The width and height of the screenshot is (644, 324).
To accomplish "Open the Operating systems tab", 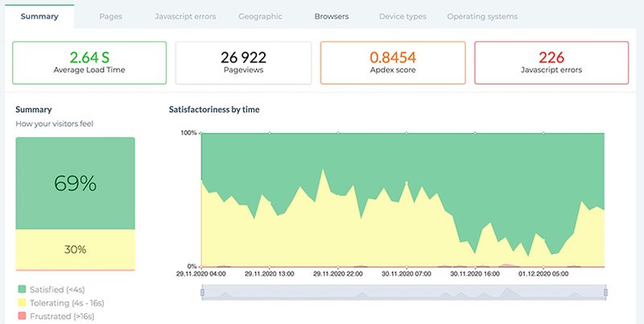I will pos(482,16).
